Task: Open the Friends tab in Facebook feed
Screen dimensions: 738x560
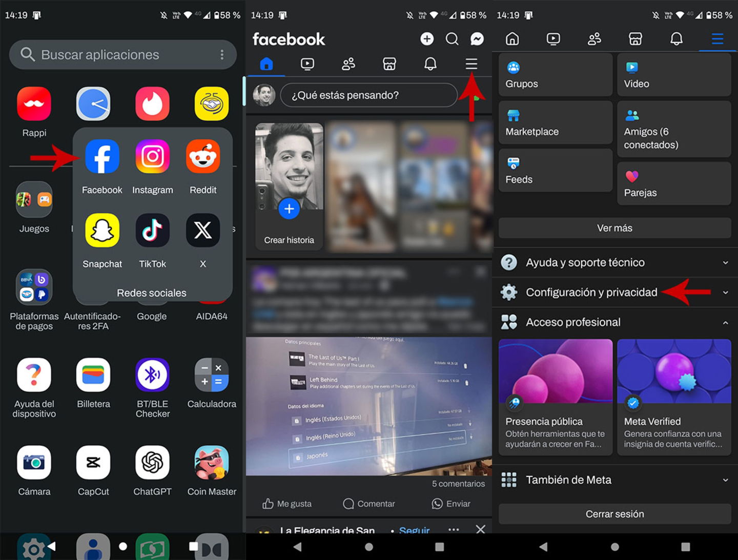Action: 348,64
